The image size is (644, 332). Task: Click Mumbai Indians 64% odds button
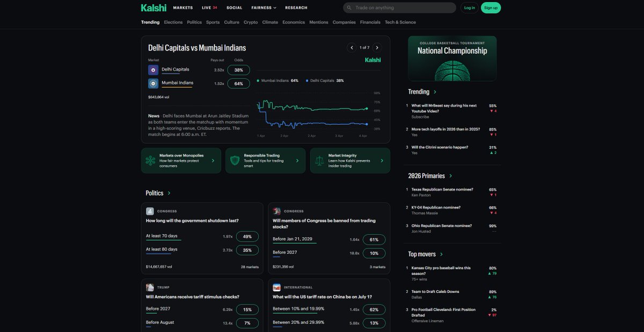click(x=239, y=83)
